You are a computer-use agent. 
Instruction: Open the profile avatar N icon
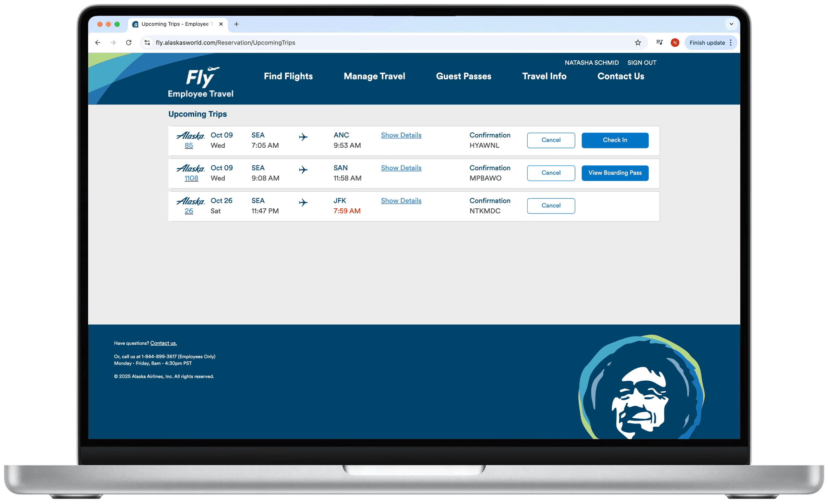pos(674,42)
